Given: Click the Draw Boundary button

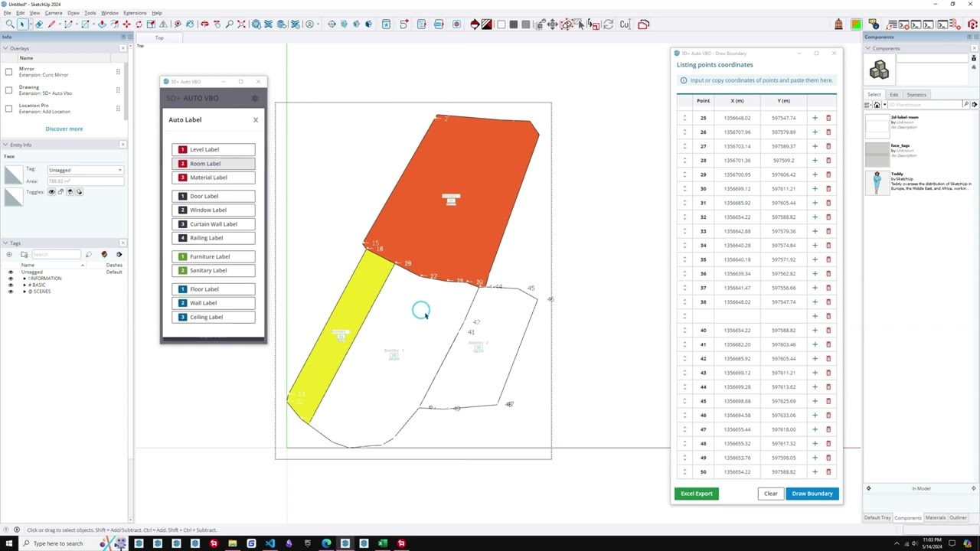Looking at the screenshot, I should [812, 494].
